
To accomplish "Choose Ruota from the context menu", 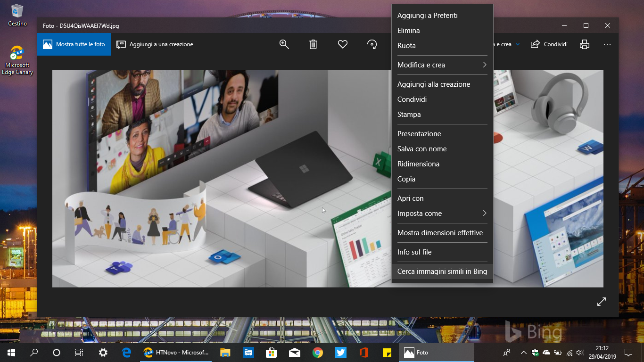I will 442,46.
